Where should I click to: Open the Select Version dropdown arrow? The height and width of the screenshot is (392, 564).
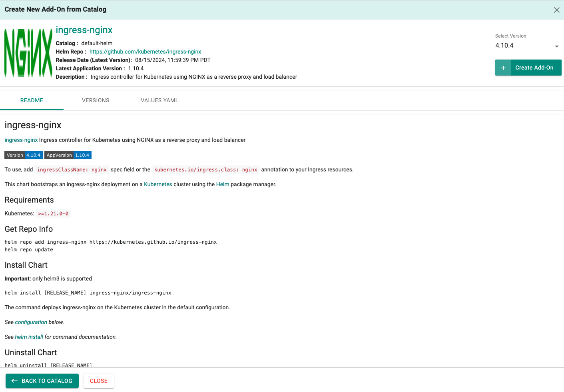[556, 46]
